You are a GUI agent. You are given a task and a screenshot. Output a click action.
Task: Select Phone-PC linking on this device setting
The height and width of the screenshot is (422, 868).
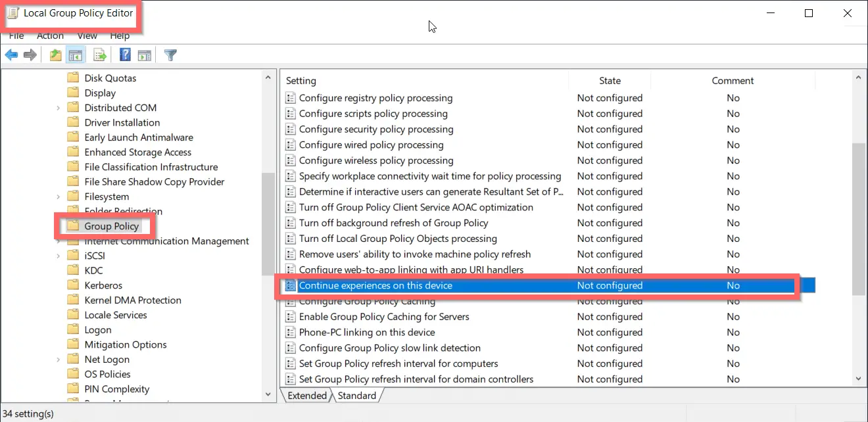coord(367,332)
